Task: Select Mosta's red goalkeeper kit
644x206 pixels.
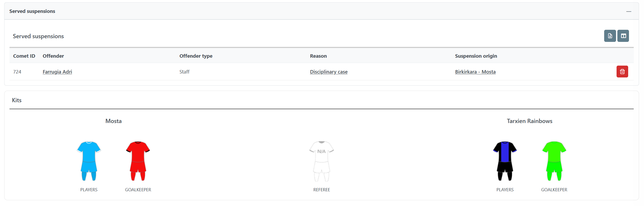Action: click(138, 161)
